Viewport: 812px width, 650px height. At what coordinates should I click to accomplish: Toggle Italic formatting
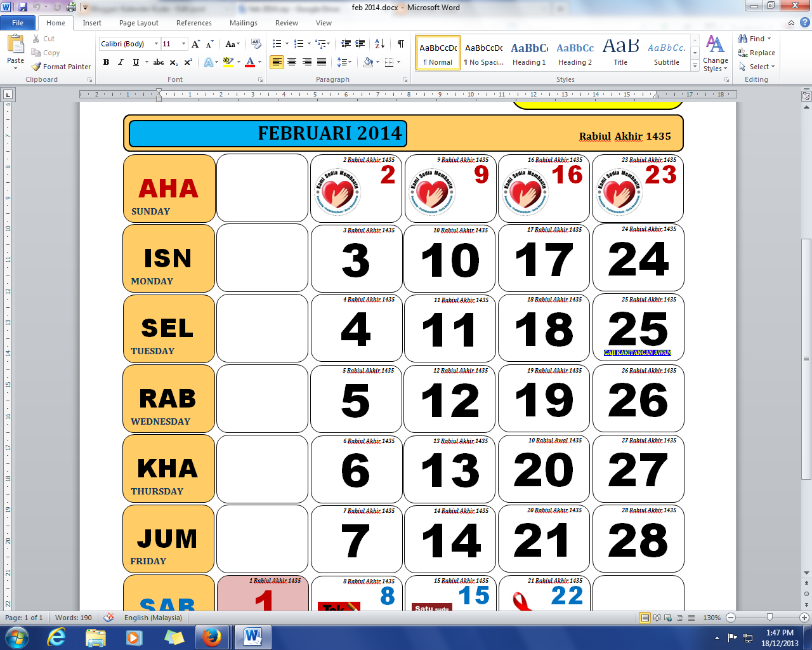[121, 62]
